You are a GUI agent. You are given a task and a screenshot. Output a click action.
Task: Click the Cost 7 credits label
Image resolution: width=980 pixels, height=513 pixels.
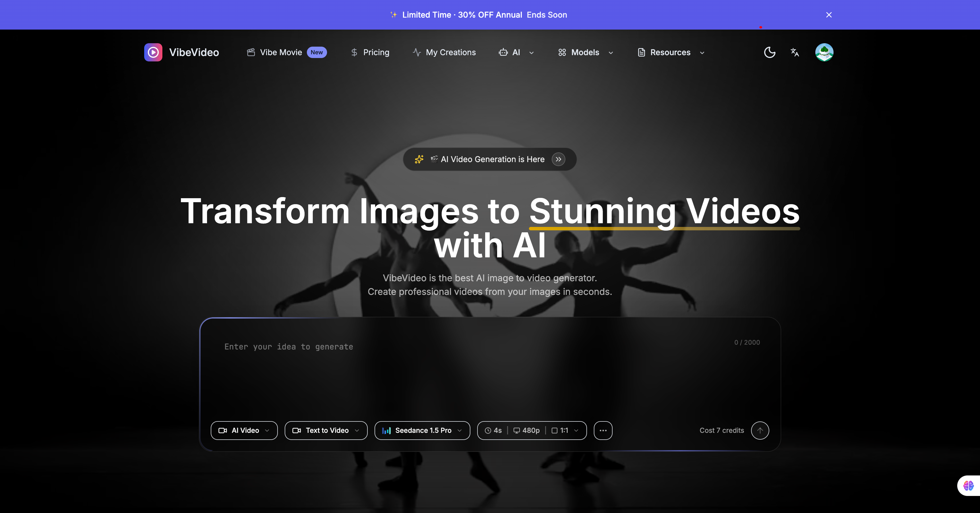click(x=722, y=431)
